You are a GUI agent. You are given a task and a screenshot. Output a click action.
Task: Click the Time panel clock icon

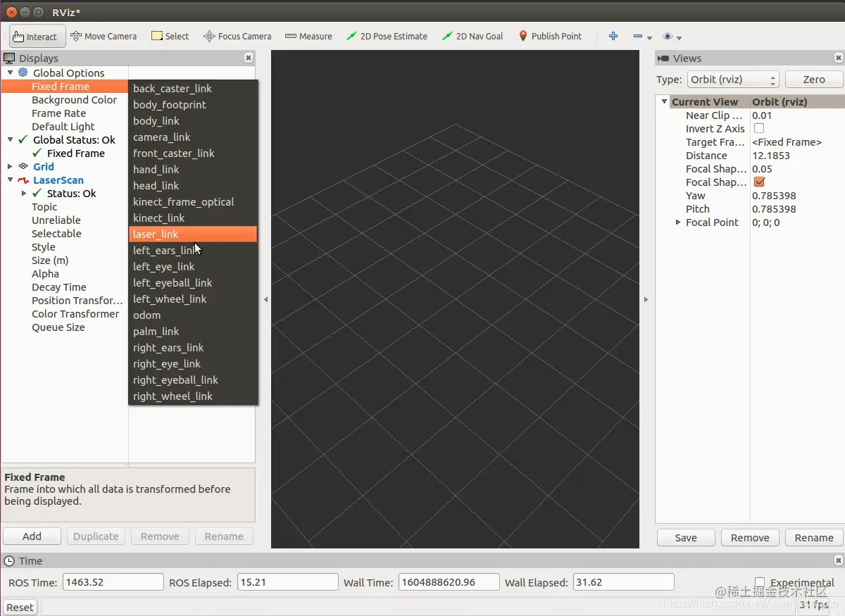[9, 561]
